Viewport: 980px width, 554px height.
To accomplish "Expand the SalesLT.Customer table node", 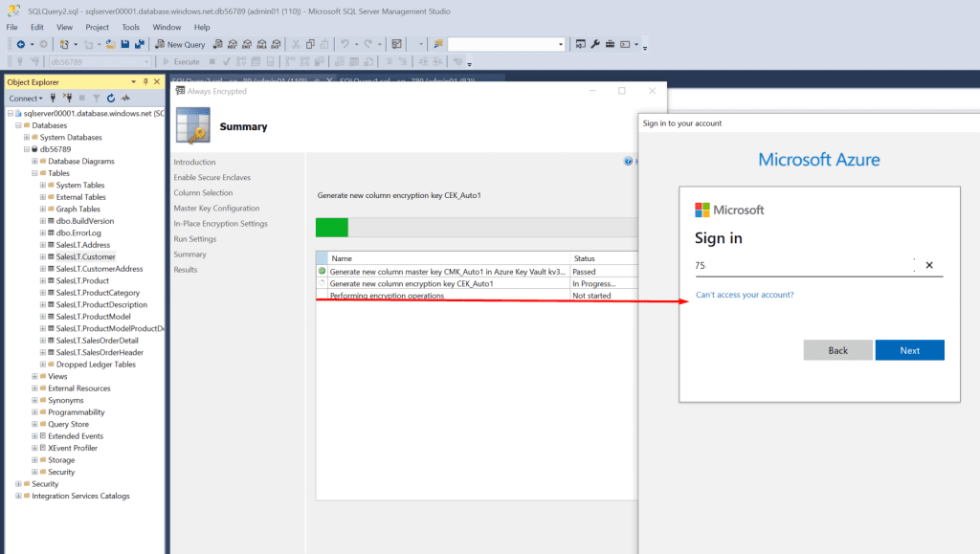I will (x=43, y=256).
